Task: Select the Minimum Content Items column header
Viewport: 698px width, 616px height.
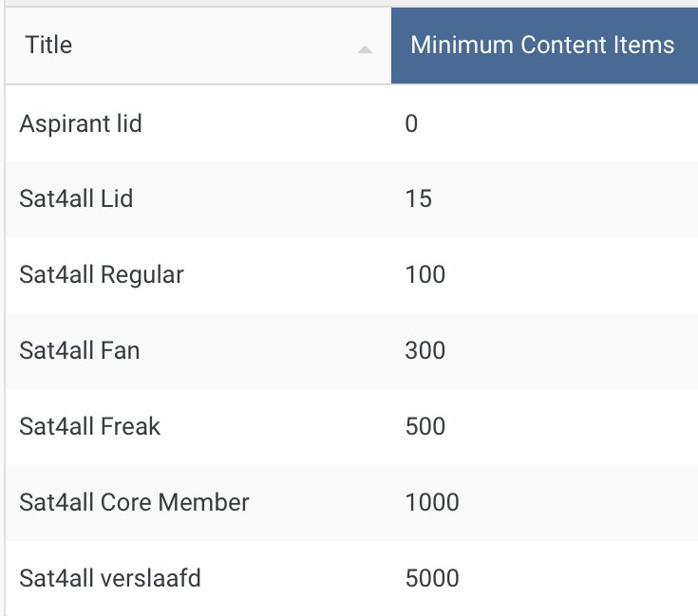Action: click(x=542, y=45)
